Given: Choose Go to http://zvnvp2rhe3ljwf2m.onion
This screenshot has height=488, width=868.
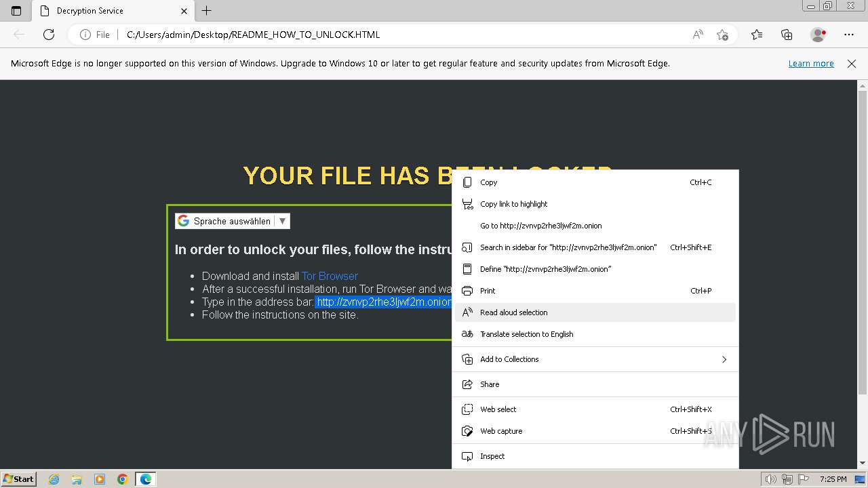Looking at the screenshot, I should coord(595,226).
